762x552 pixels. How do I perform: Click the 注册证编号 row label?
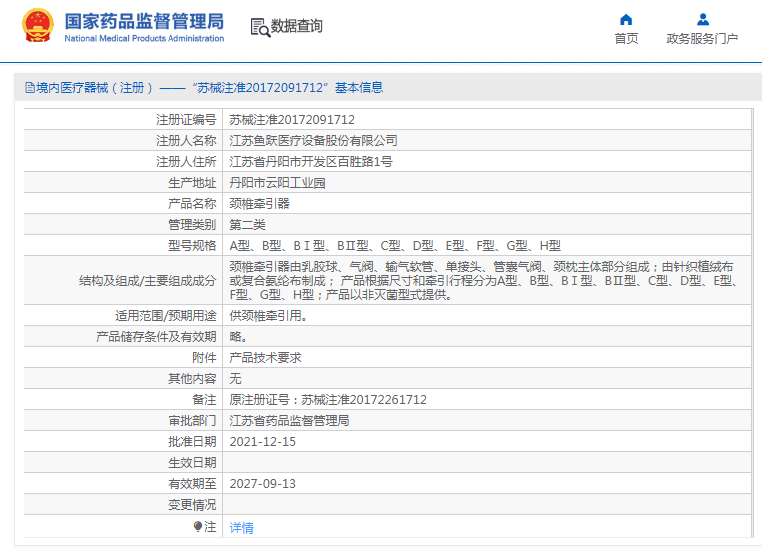pos(186,120)
